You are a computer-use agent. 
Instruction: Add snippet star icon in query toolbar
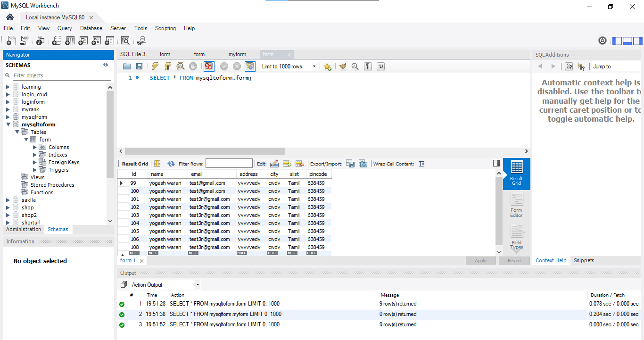tap(327, 66)
